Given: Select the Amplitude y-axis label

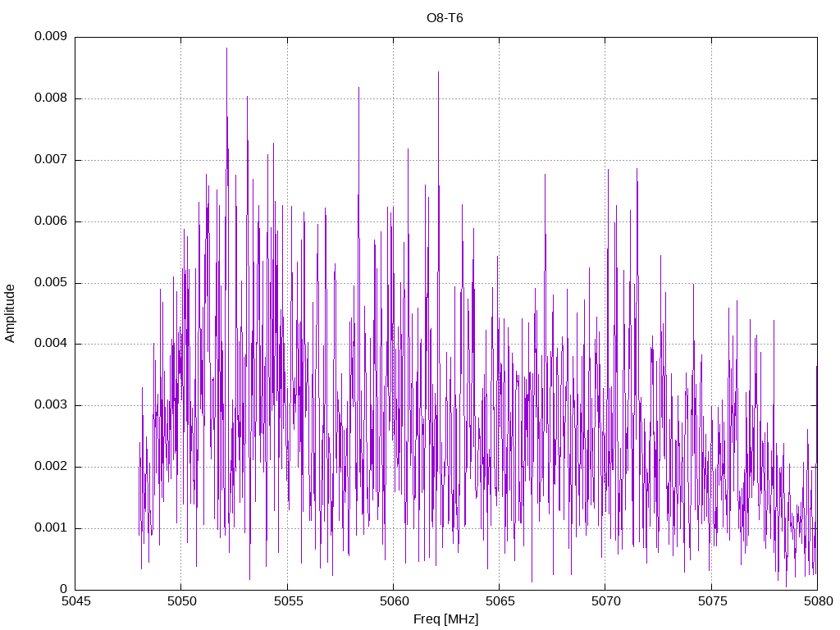Looking at the screenshot, I should (10, 313).
